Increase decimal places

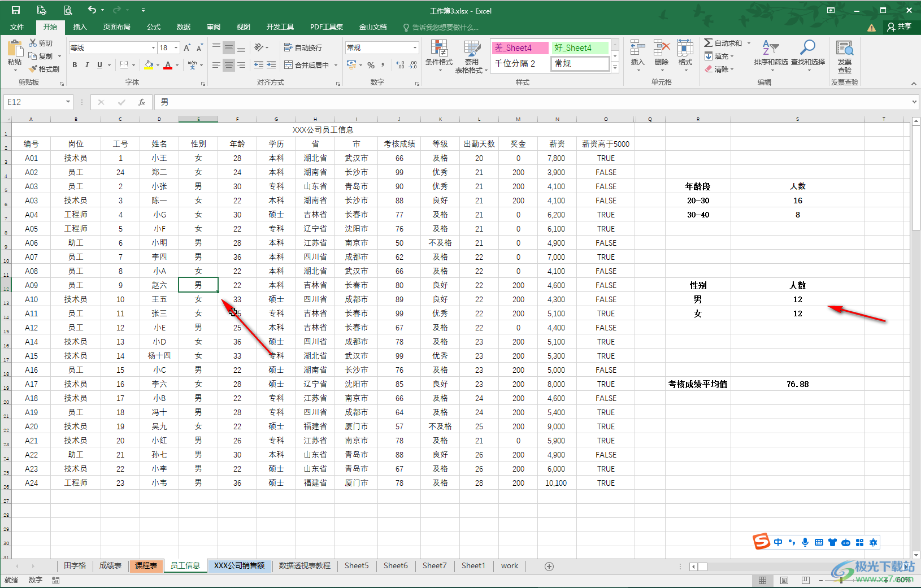point(400,65)
